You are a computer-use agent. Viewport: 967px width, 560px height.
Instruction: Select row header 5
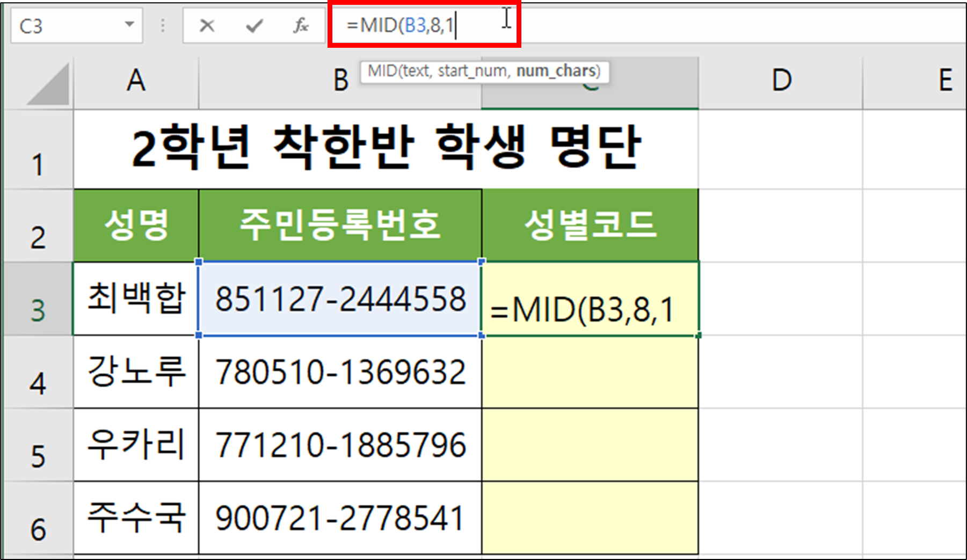(x=38, y=451)
